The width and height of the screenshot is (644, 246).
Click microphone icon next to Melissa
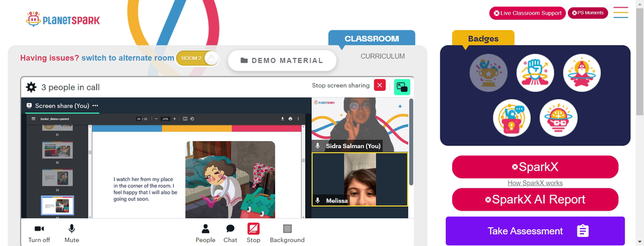317,200
